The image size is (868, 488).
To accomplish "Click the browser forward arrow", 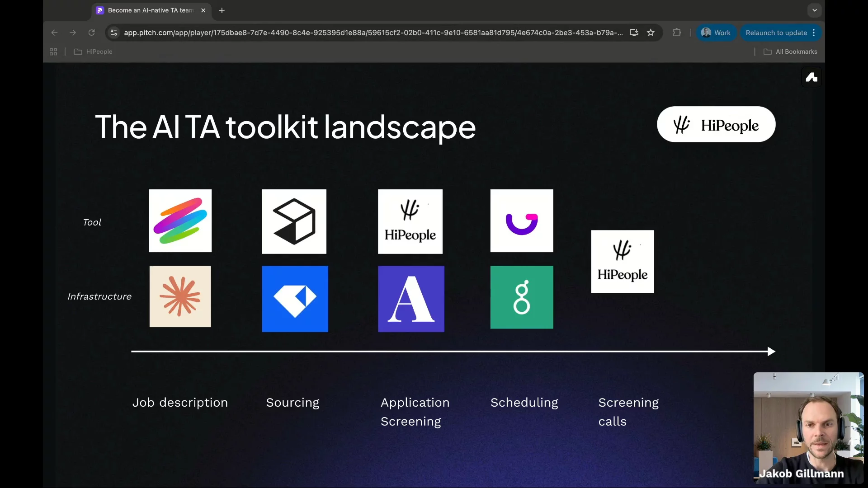I will click(73, 33).
